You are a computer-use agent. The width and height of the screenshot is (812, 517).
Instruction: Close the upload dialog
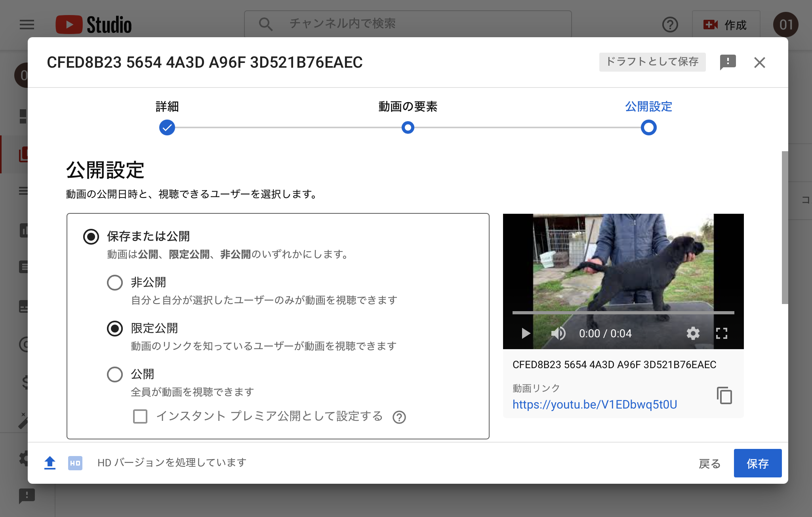(x=760, y=63)
